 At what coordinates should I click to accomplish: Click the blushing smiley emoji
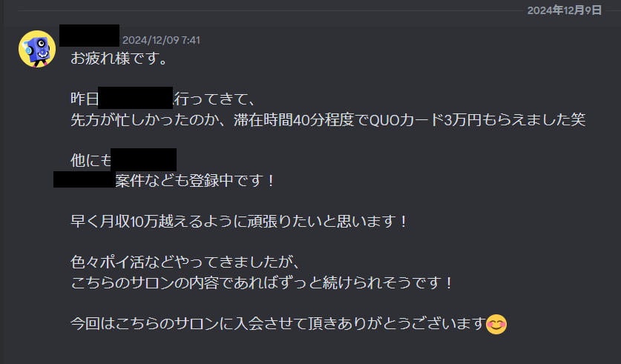pyautogui.click(x=496, y=325)
